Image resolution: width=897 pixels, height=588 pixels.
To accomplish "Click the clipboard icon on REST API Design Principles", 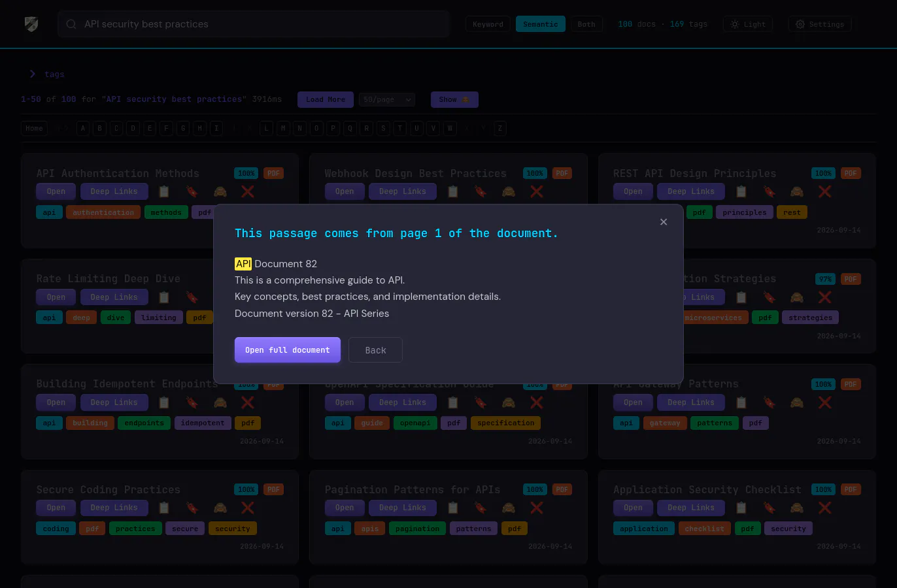I will (741, 191).
